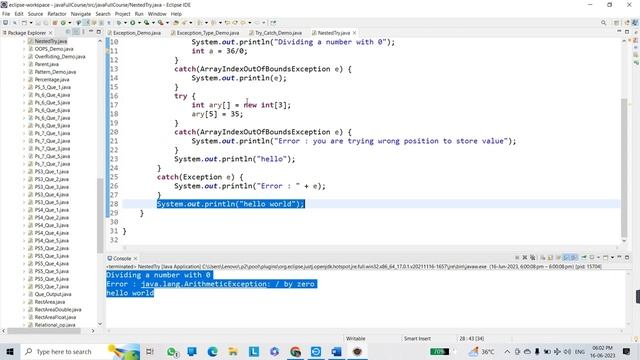This screenshot has width=640, height=360.
Task: Open the Console view menu arrow
Action: 612,258
